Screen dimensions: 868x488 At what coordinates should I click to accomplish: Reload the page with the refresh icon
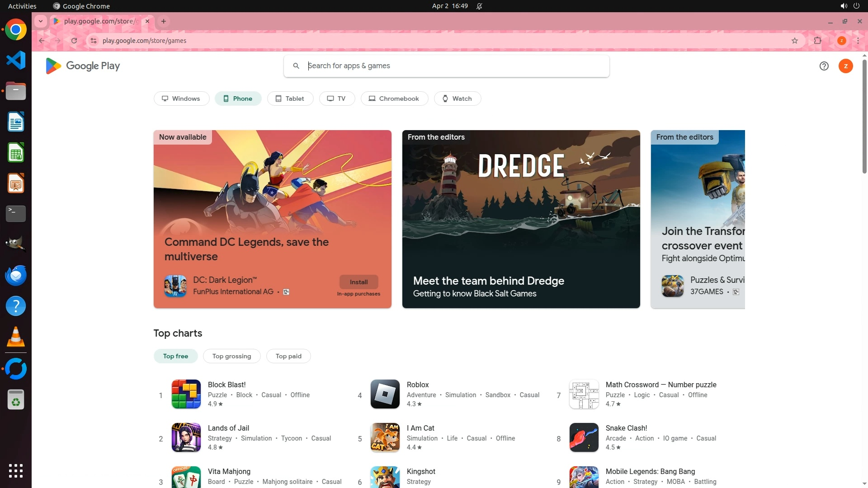tap(74, 41)
